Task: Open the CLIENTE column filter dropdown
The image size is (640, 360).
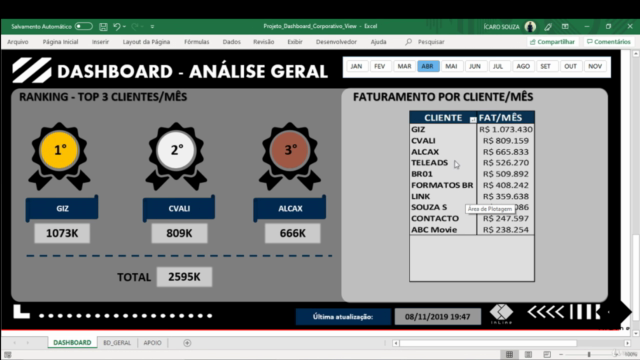Action: [473, 120]
